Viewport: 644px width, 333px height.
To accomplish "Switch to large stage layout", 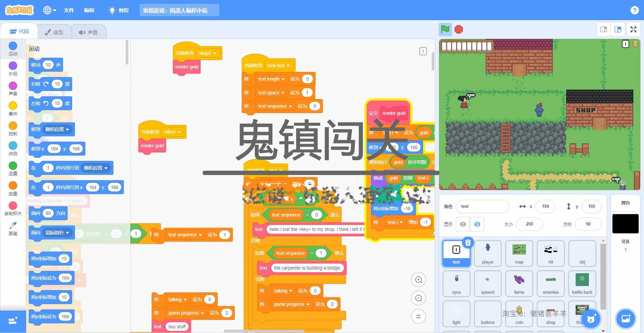I will pyautogui.click(x=618, y=30).
